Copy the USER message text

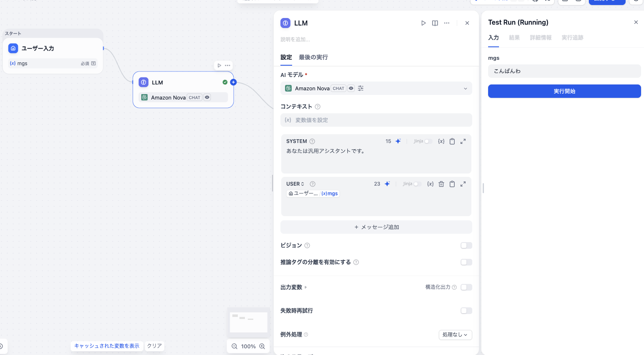pos(452,184)
